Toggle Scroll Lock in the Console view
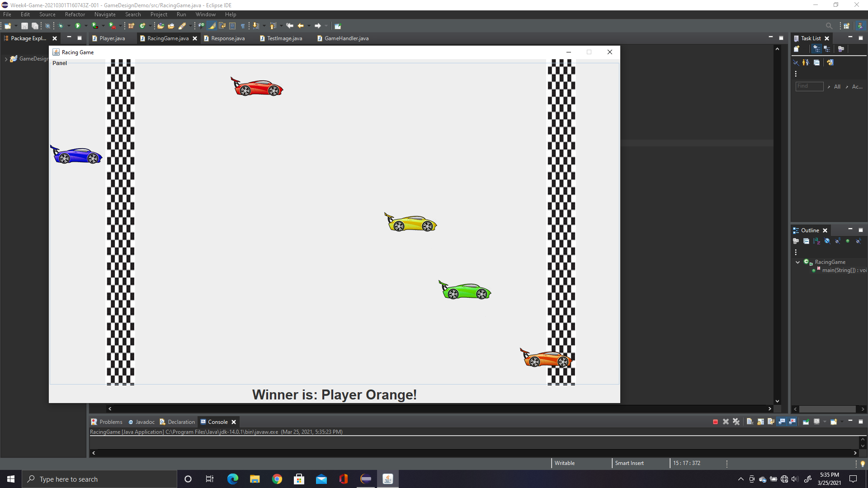The height and width of the screenshot is (488, 868). pyautogui.click(x=760, y=422)
